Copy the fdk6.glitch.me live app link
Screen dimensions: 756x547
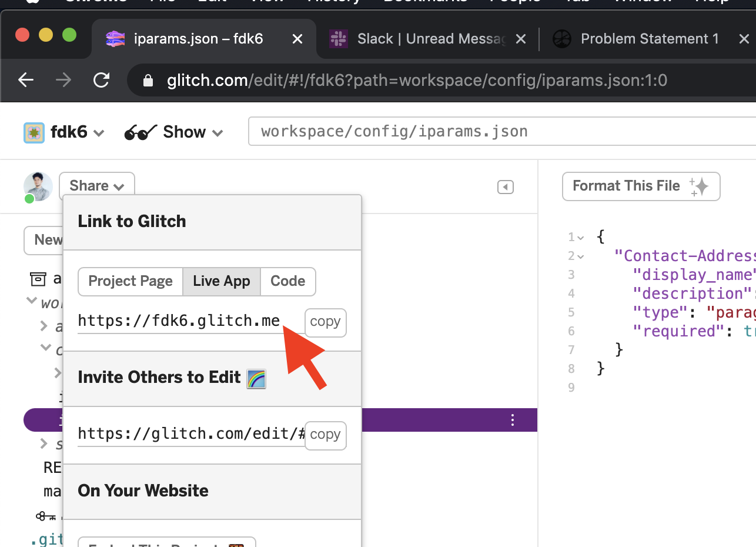coord(325,322)
